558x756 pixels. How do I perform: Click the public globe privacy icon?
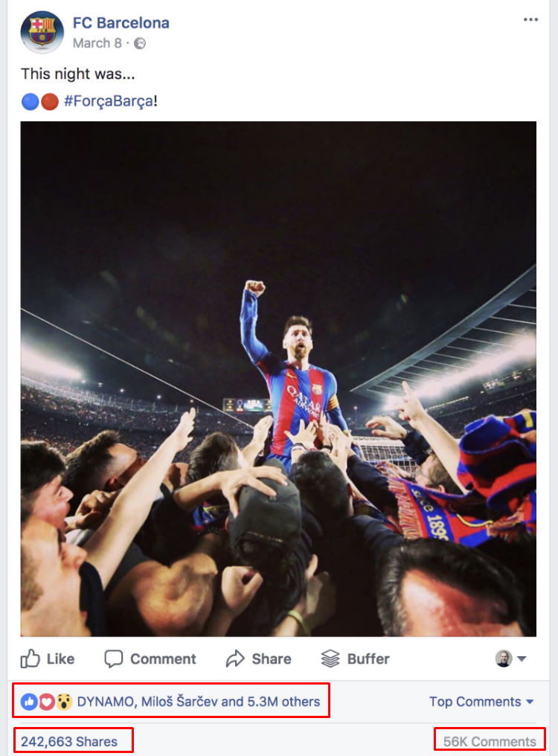140,43
